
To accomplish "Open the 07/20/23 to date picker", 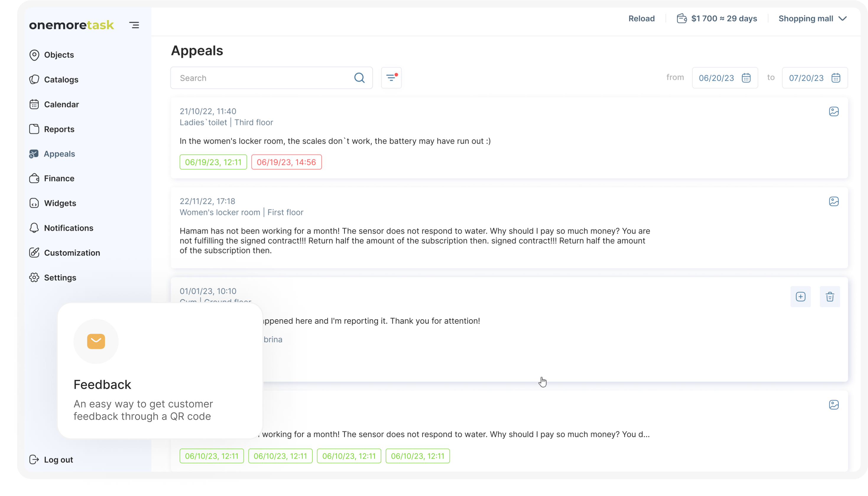I will tap(806, 78).
